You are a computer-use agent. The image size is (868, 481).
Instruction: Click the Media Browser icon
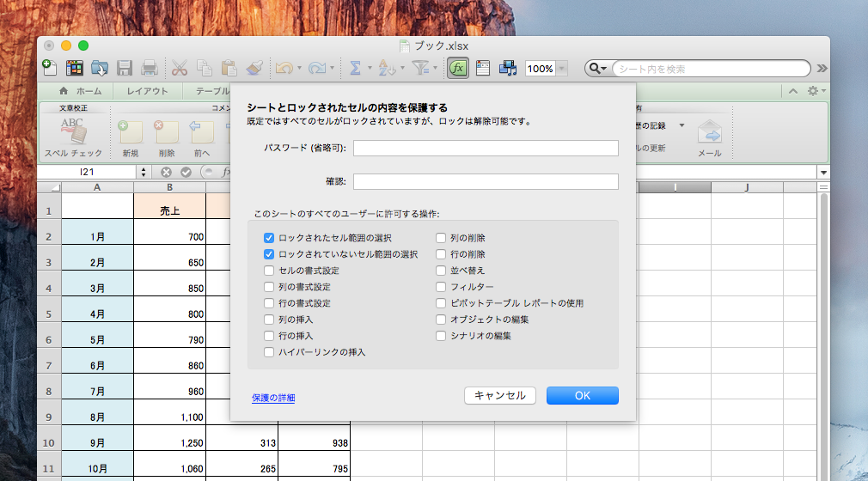click(x=508, y=68)
